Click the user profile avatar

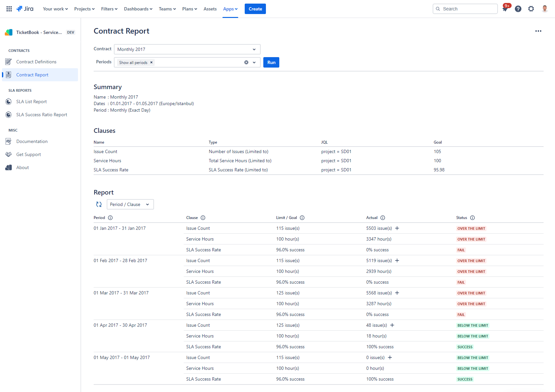coord(545,9)
